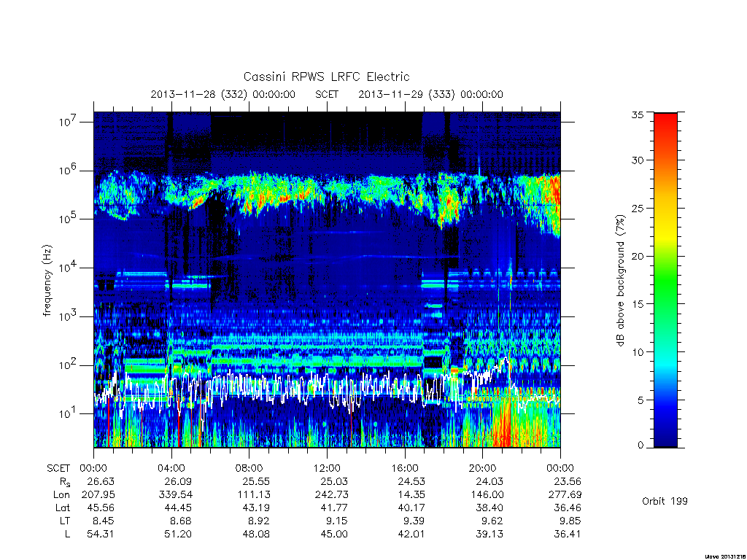Viewport: 747px width, 560px height.
Task: Click the L value "51.20"
Action: 178,534
